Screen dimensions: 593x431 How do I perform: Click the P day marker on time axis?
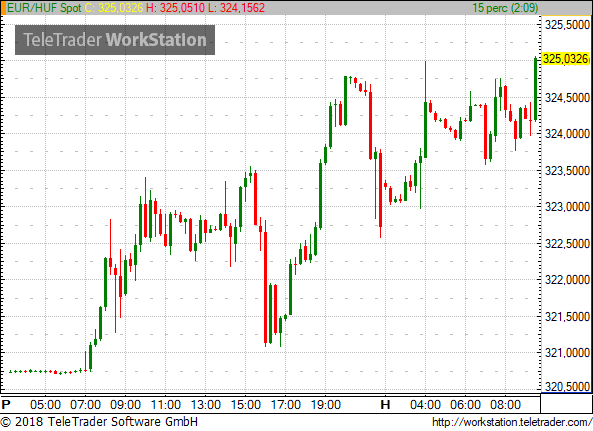click(6, 405)
